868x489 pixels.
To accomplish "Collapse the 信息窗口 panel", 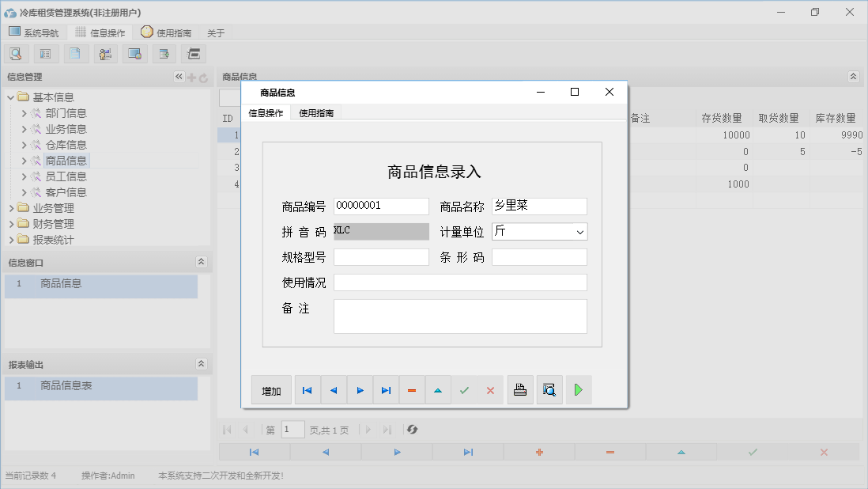I will pos(201,262).
